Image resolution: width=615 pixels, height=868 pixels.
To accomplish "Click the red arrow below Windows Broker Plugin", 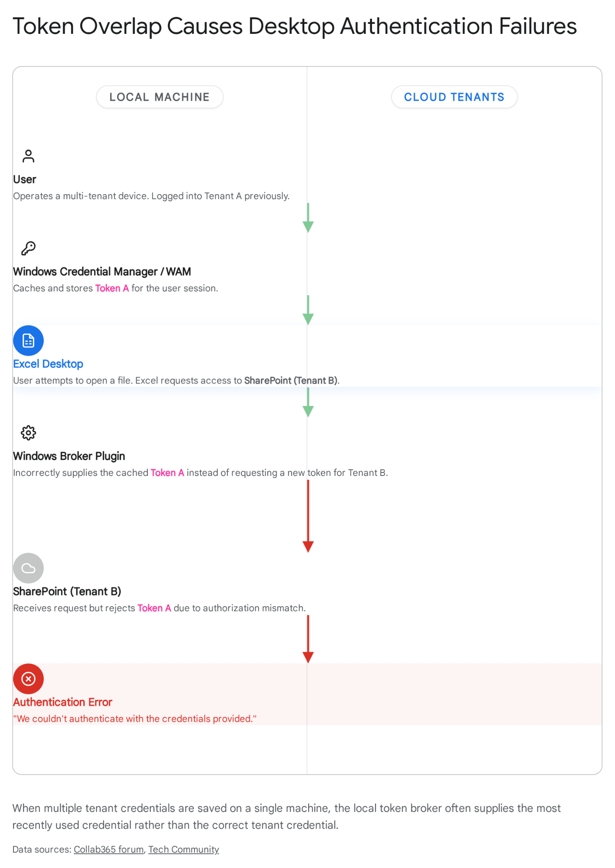I will coord(308,516).
